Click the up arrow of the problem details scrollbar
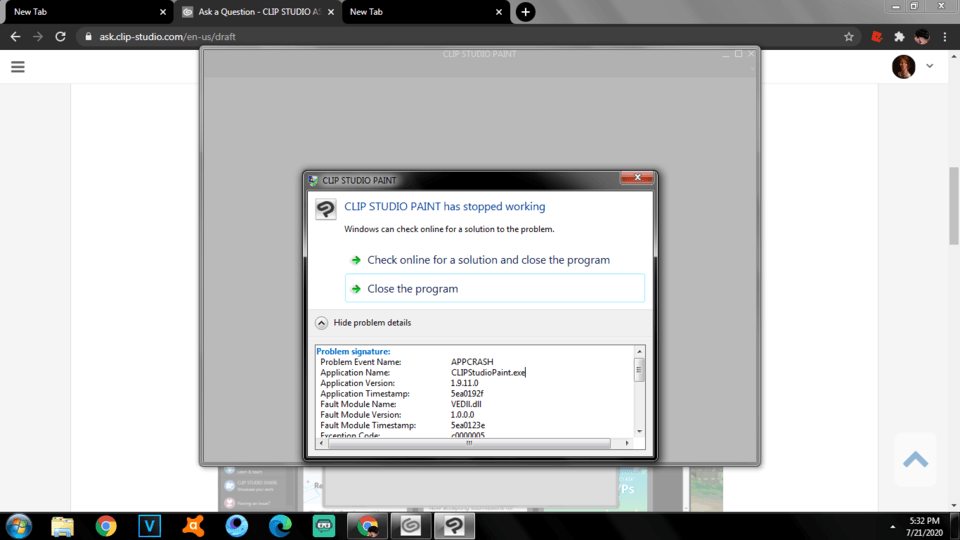Viewport: 960px width, 540px height. click(x=639, y=351)
